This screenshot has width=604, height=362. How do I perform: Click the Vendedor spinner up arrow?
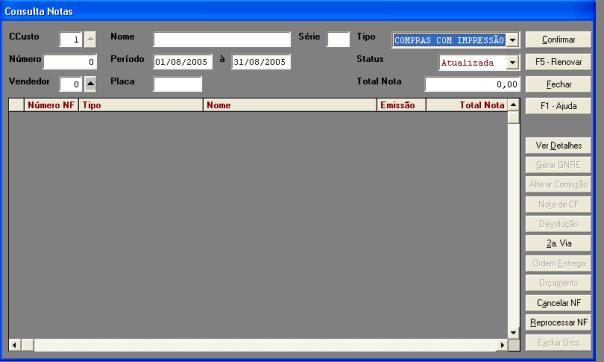(90, 84)
